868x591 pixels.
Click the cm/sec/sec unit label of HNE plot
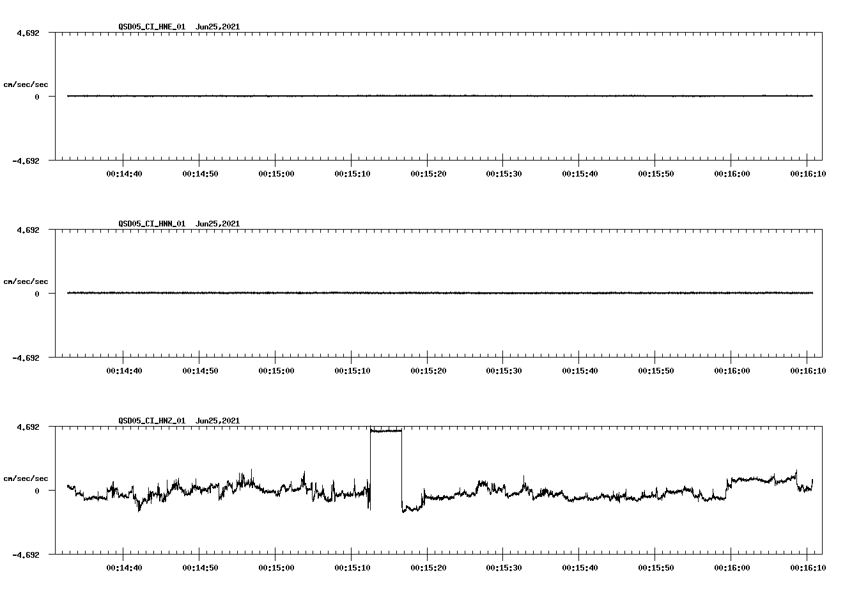[26, 84]
